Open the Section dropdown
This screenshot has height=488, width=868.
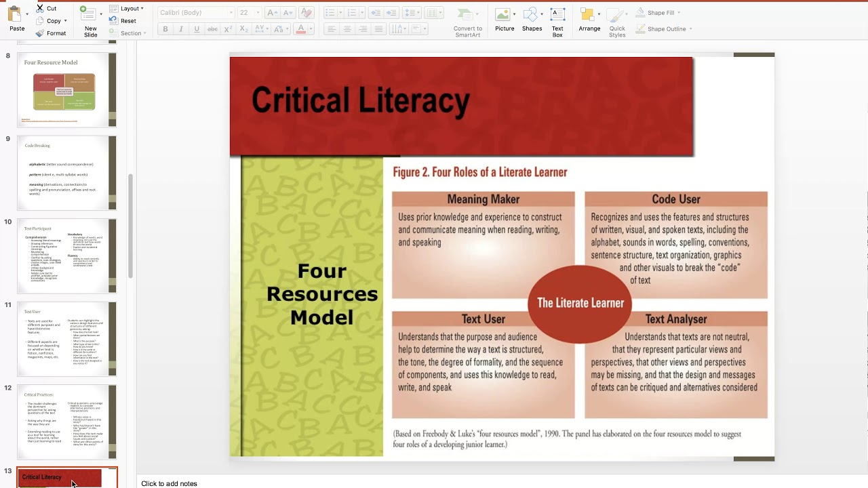128,33
